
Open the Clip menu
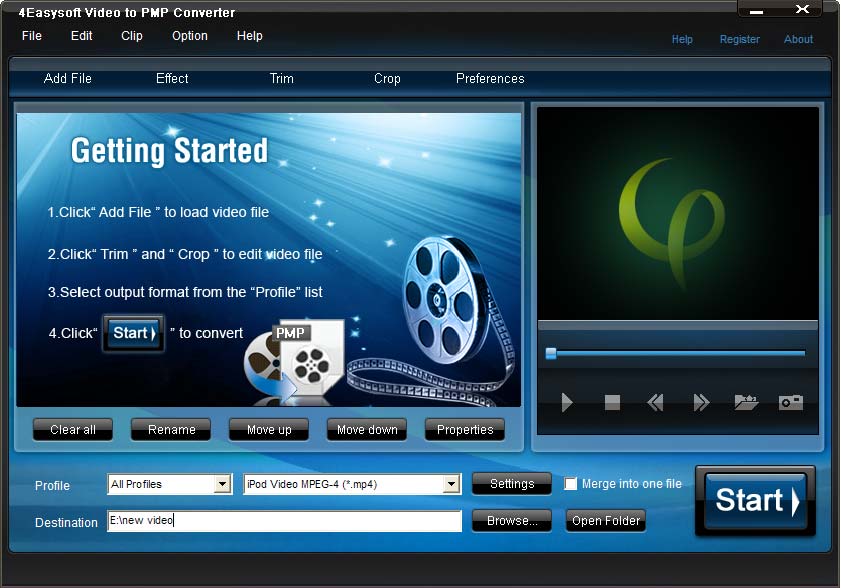[x=131, y=35]
